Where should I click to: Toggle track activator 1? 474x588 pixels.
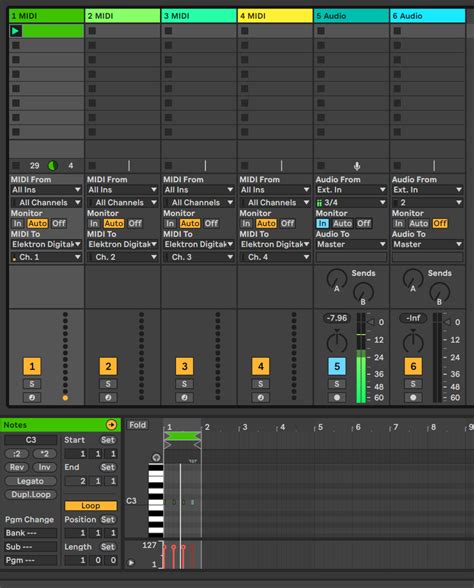tap(32, 366)
